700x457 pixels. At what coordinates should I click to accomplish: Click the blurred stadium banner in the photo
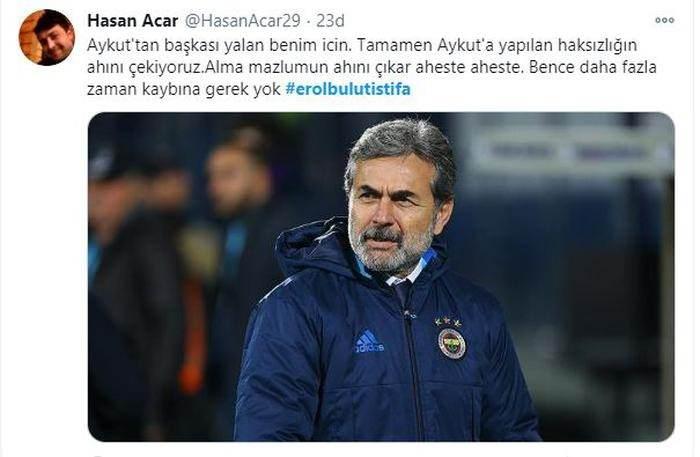click(x=569, y=150)
